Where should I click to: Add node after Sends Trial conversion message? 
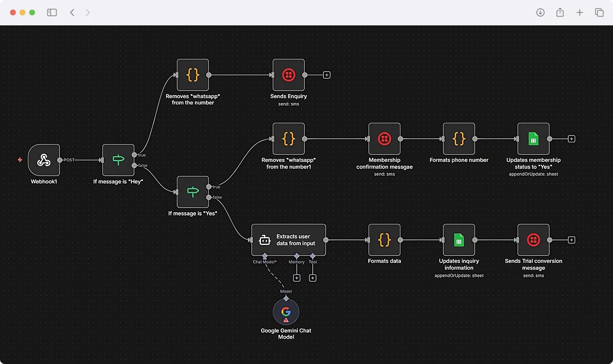571,240
